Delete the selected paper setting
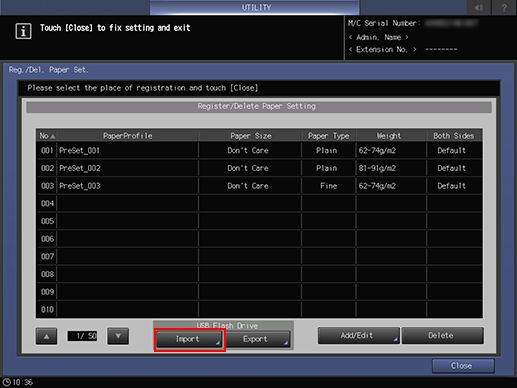The image size is (517, 388). coord(443,335)
